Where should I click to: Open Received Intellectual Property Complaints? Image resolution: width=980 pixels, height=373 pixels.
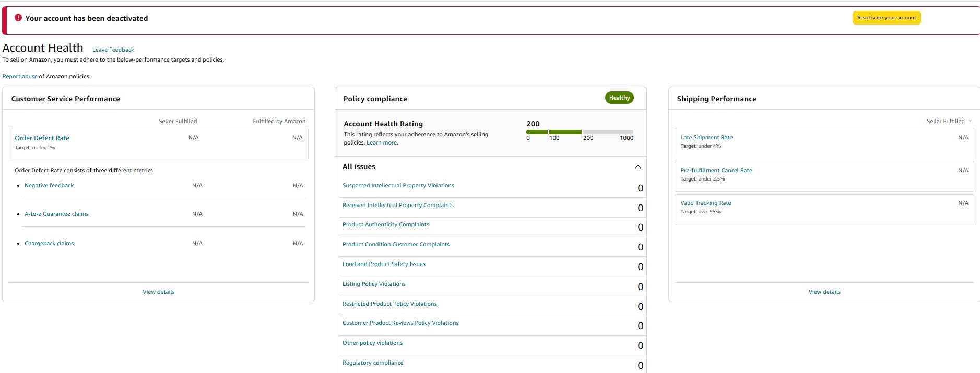[x=398, y=205]
